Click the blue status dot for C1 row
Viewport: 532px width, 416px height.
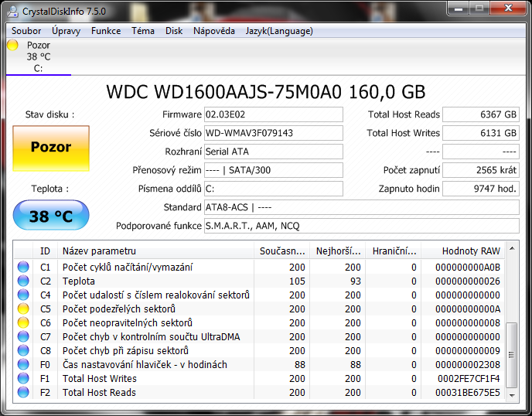tap(23, 267)
